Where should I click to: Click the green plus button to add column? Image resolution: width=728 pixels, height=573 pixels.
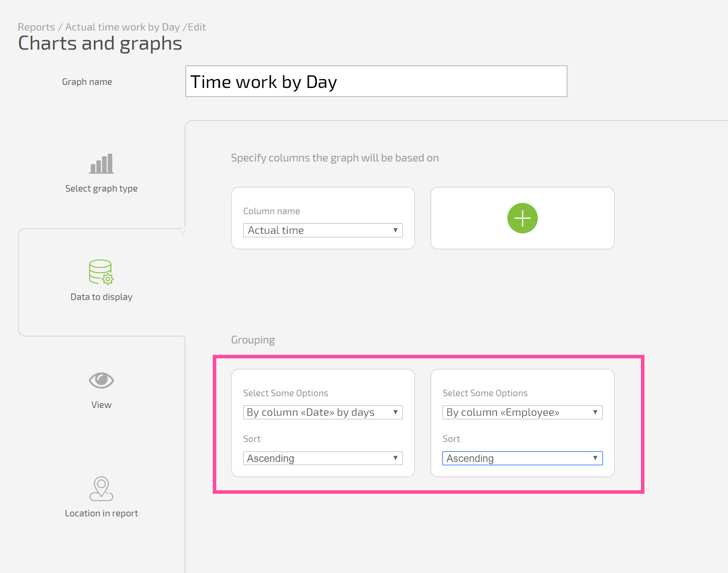pos(522,218)
